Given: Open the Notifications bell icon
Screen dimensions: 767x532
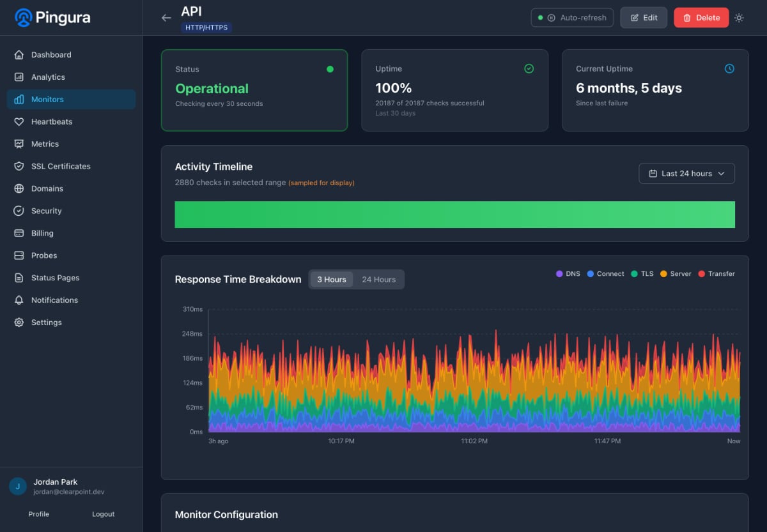Looking at the screenshot, I should [x=19, y=300].
